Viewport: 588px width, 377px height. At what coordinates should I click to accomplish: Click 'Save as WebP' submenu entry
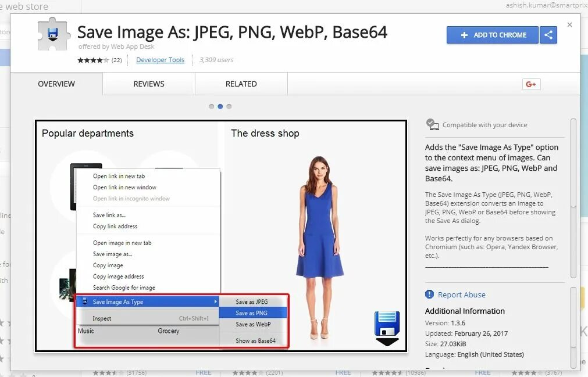[253, 324]
